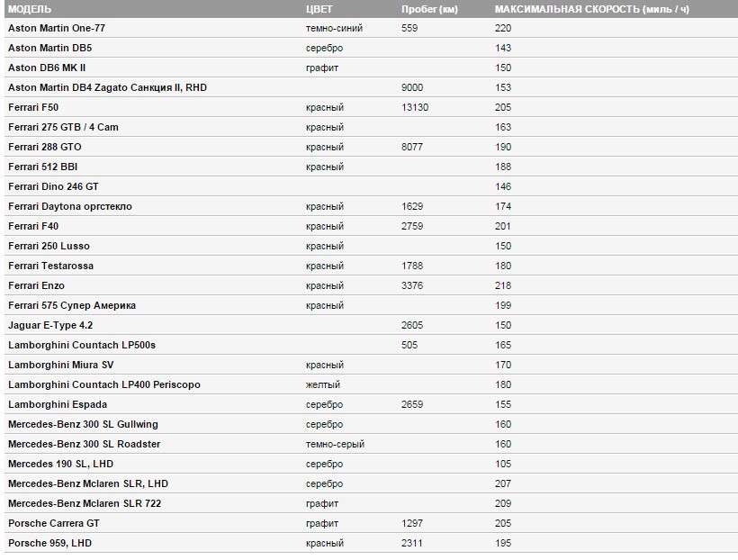This screenshot has height=560, width=738.
Task: Click the top speed value 153
Action: pyautogui.click(x=503, y=87)
